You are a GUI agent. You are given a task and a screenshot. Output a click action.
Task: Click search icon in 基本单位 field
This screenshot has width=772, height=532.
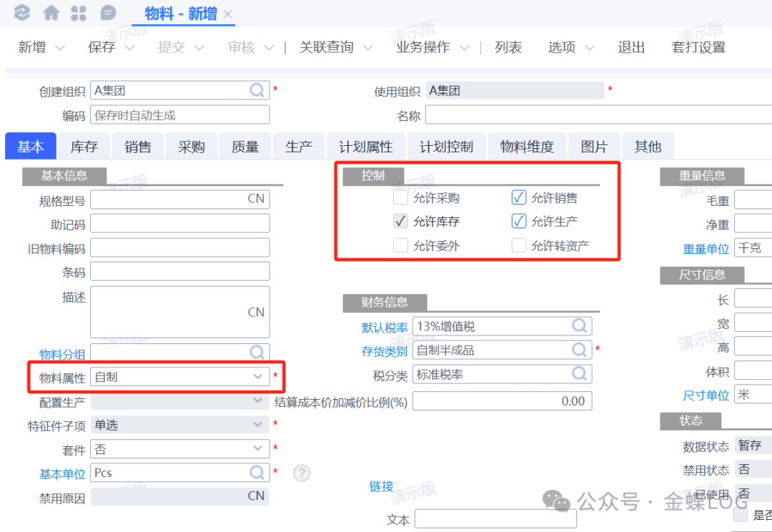(x=257, y=473)
